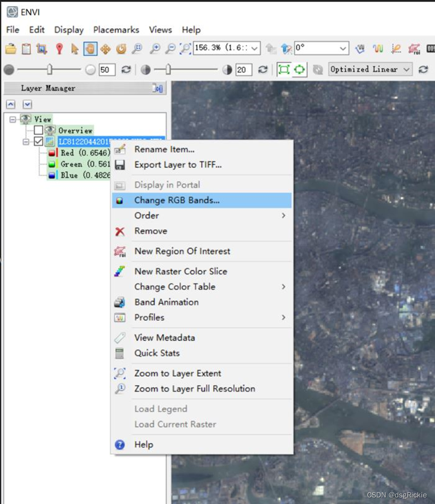The height and width of the screenshot is (504, 435).
Task: Open the Placemarks menu
Action: click(116, 30)
